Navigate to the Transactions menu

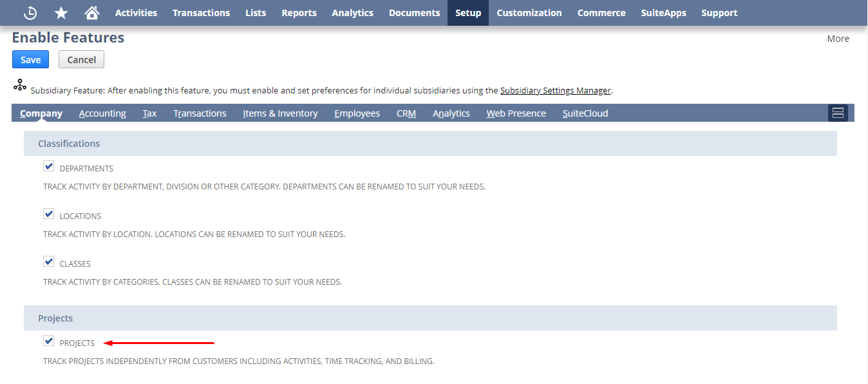pos(201,12)
